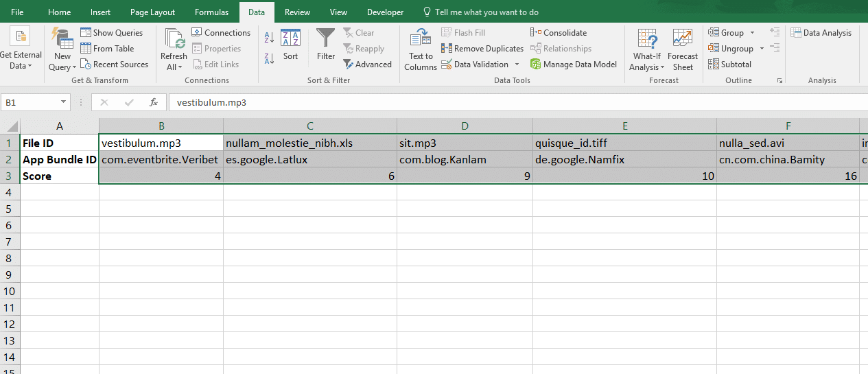
Task: Select cell cn.com.china.Bamity
Action: coord(788,159)
